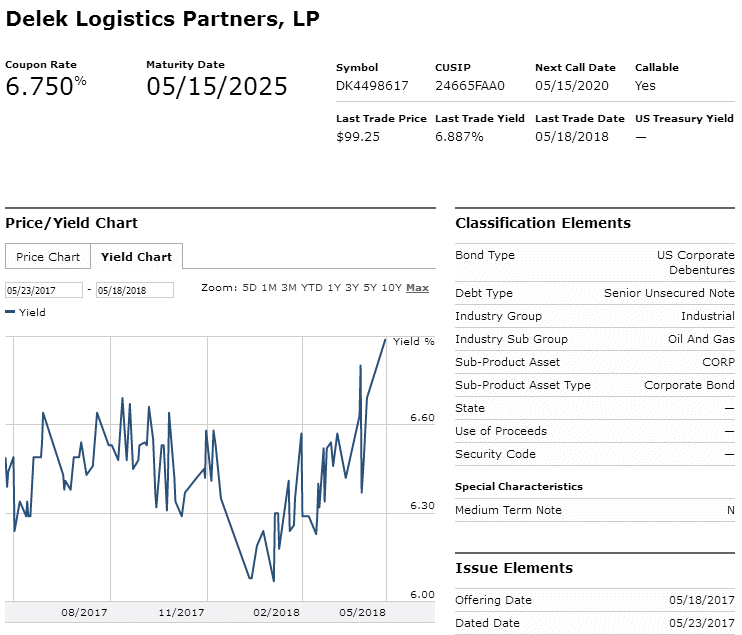Edit the end date field 05/18/2018
Image resolution: width=742 pixels, height=635 pixels.
click(x=135, y=290)
